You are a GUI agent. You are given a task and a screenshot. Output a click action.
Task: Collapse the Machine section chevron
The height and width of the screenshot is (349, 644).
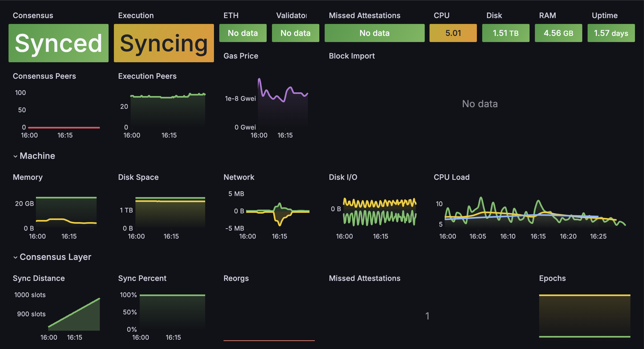click(x=15, y=156)
